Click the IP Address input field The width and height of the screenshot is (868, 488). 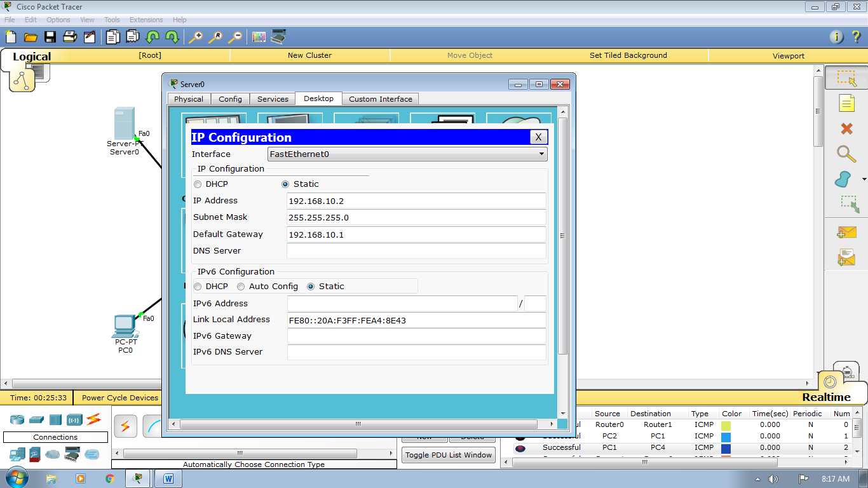416,201
